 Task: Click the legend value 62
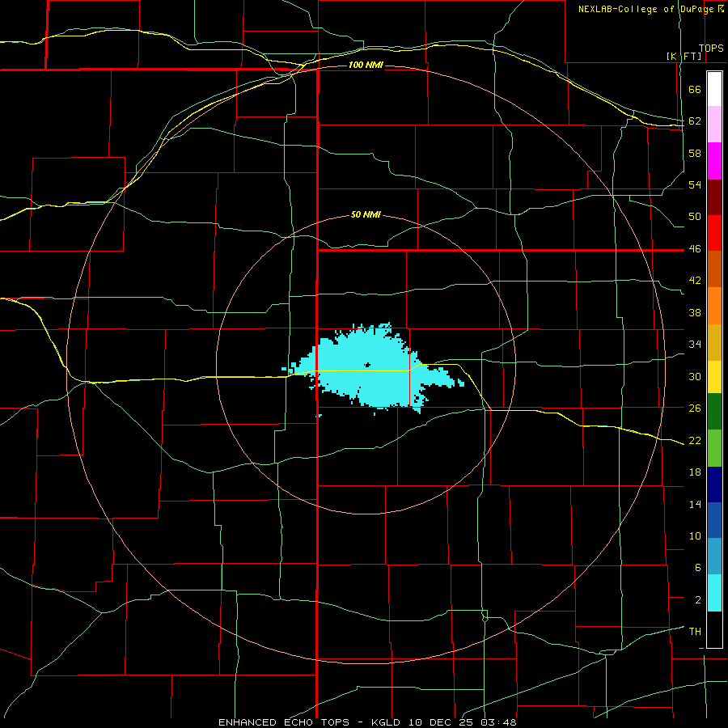coord(695,121)
